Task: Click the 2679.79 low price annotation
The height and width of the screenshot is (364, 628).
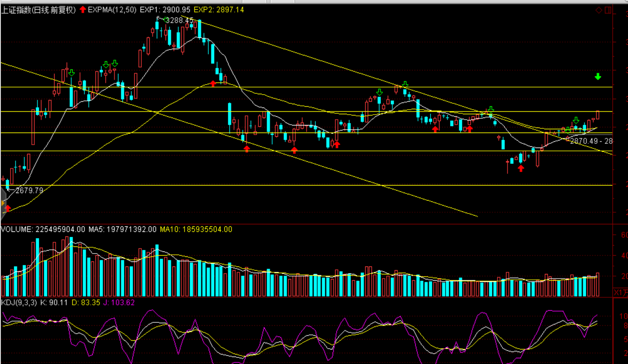Action: coord(29,191)
